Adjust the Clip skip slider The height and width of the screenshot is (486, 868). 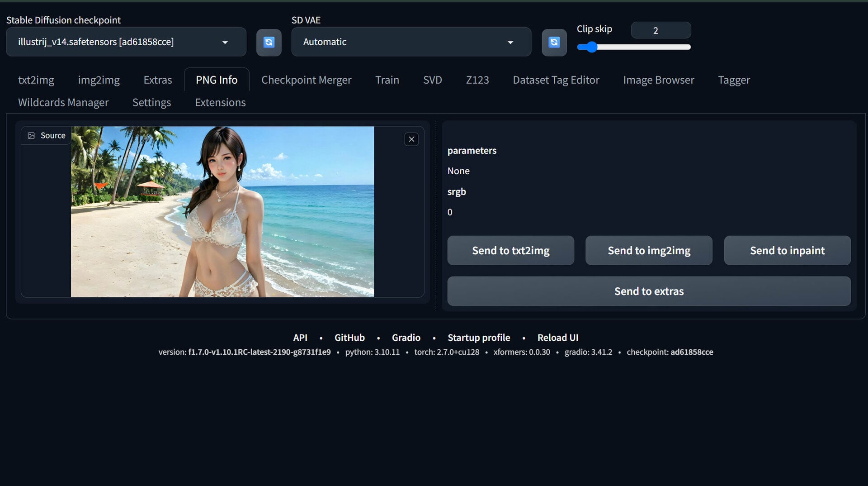coord(633,47)
